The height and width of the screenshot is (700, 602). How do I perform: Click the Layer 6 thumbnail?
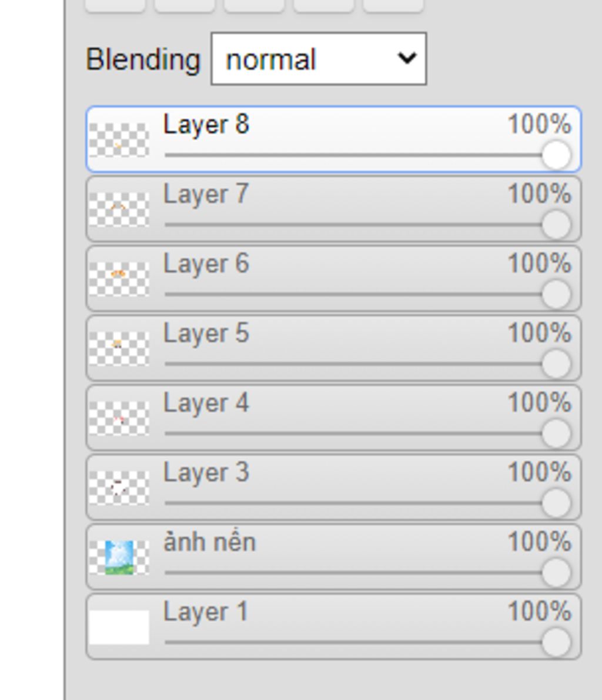pos(119,279)
